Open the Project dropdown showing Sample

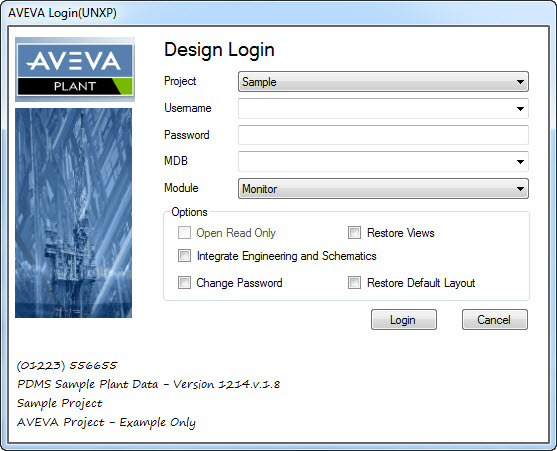(383, 82)
